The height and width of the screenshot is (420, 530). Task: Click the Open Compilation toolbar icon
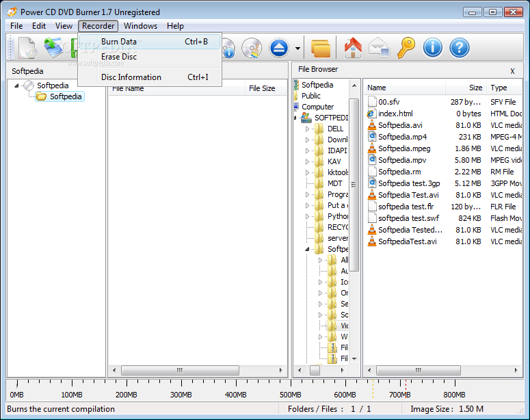54,48
